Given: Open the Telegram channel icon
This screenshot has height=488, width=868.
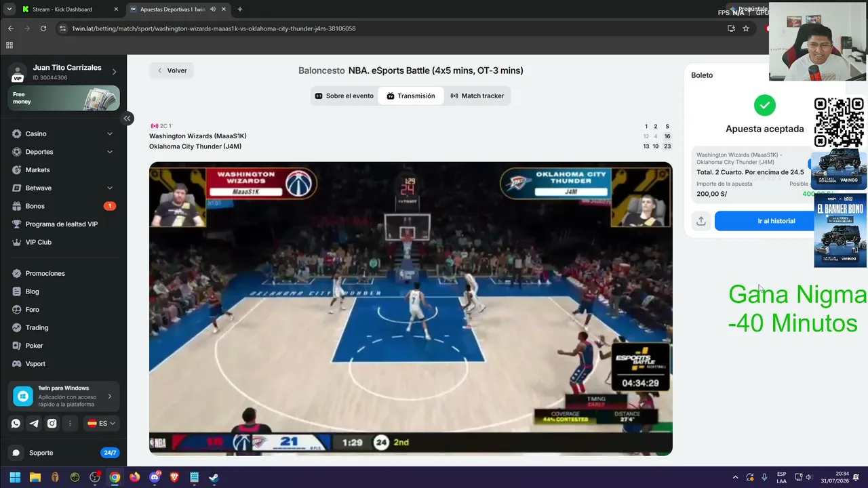Looking at the screenshot, I should (x=34, y=424).
